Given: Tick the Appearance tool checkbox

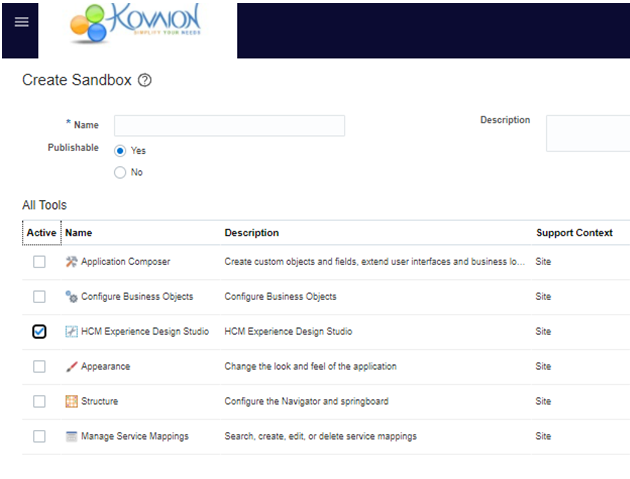Looking at the screenshot, I should tap(39, 367).
